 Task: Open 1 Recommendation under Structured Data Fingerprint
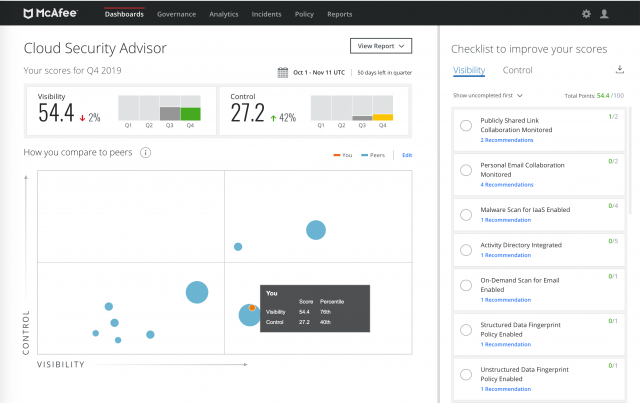506,344
